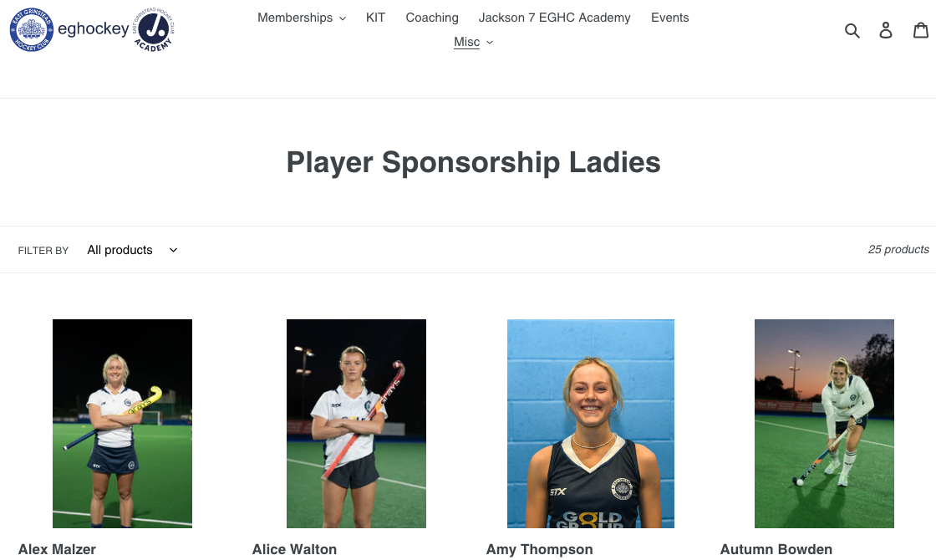
Task: Open Jackson 7 EGHC Academy page
Action: coord(555,18)
